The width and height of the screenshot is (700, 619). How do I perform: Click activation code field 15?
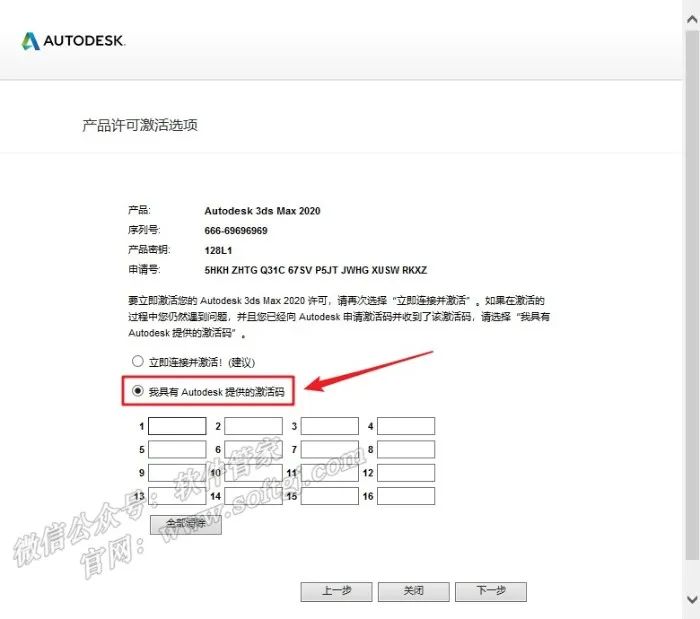click(x=329, y=496)
